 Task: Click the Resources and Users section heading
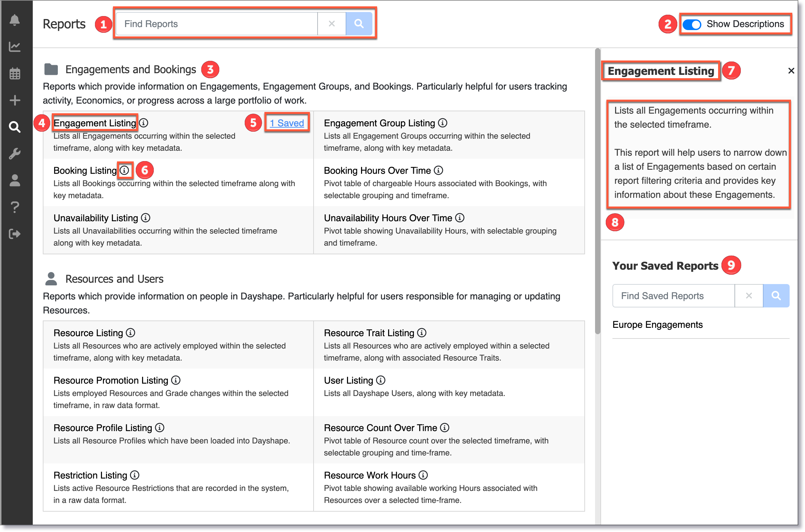coord(114,279)
